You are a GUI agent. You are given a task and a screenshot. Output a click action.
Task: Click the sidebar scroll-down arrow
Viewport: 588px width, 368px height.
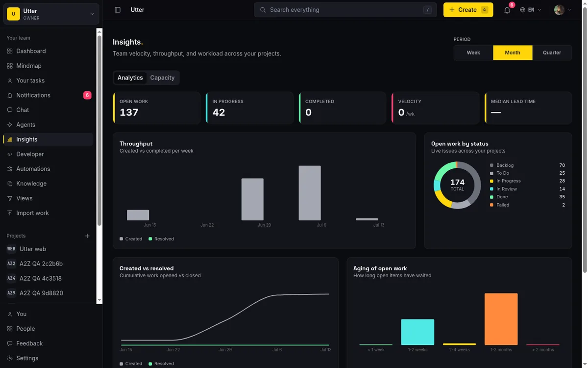pos(99,300)
